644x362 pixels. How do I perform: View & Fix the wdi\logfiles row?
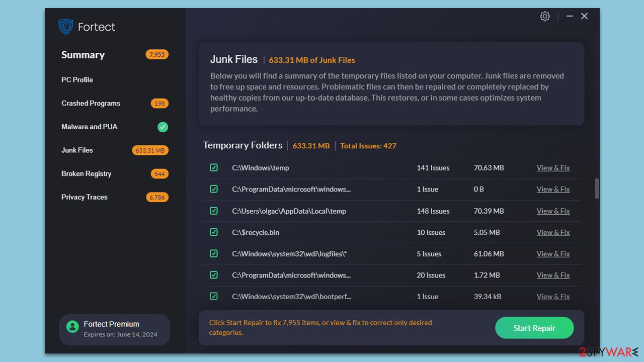(553, 254)
